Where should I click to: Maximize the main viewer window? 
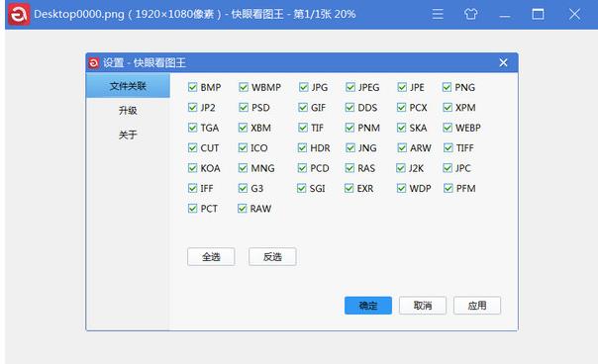coord(538,15)
